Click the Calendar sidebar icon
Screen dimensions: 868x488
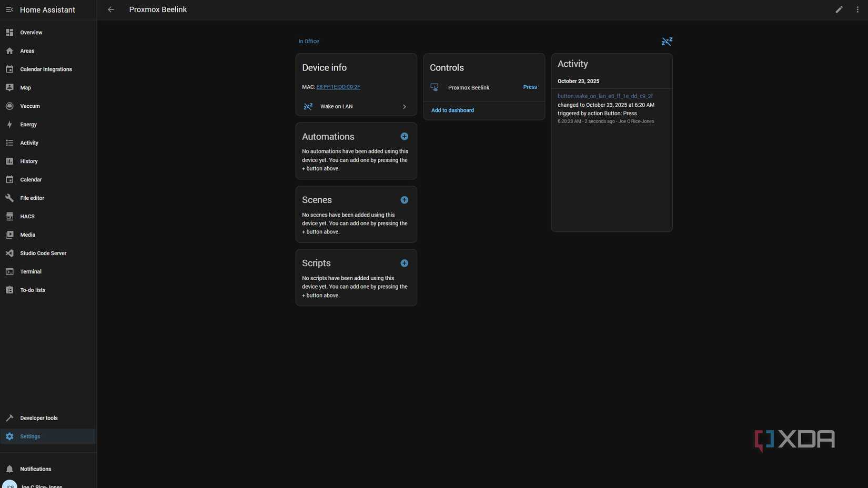pos(9,180)
